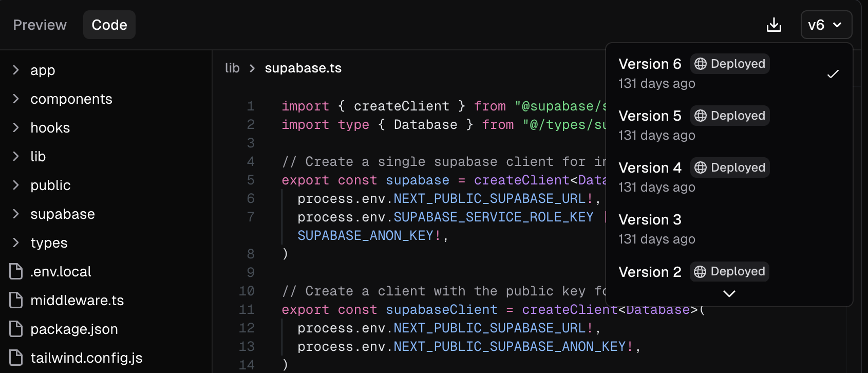Click the lib breadcrumb segment
Image resolution: width=868 pixels, height=373 pixels.
(x=232, y=68)
